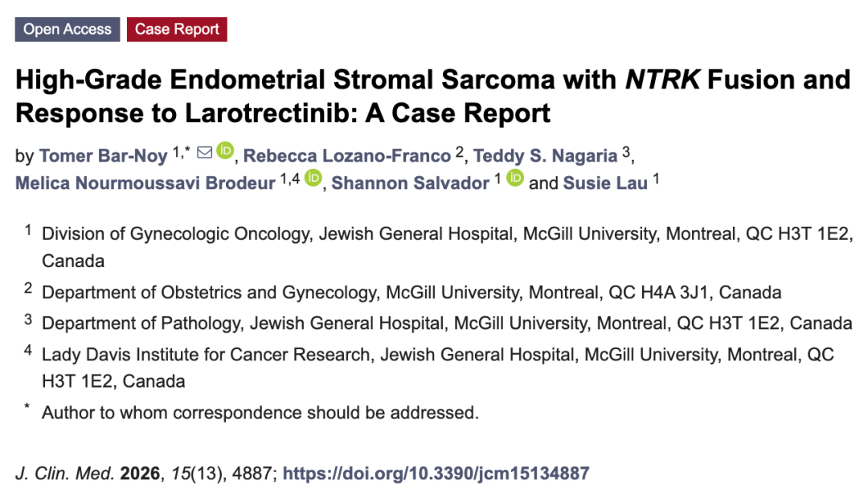Open author Teddy S. Nagaria's link

(x=545, y=156)
